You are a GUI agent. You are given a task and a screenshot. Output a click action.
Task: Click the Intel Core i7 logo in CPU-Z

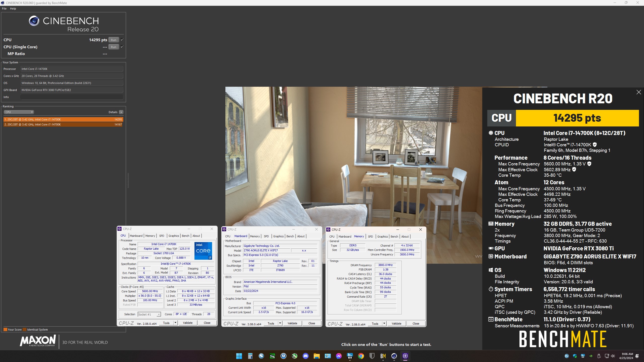tap(203, 251)
